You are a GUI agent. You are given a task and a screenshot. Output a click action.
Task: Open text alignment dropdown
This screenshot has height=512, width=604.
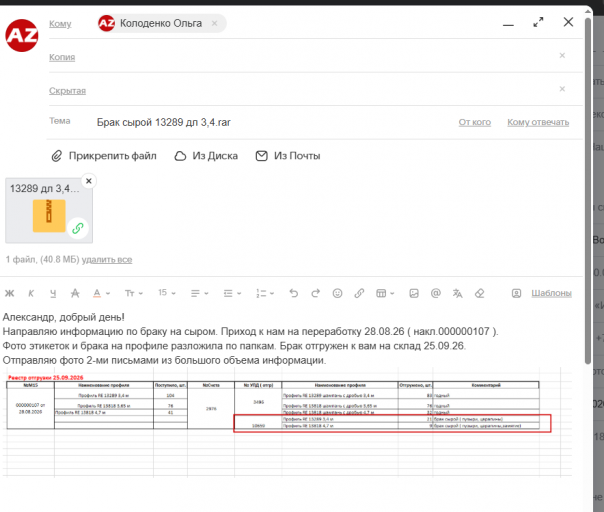[199, 294]
